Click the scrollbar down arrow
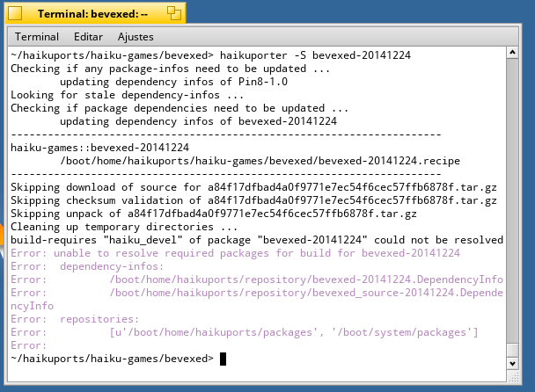The image size is (535, 392). point(512,363)
